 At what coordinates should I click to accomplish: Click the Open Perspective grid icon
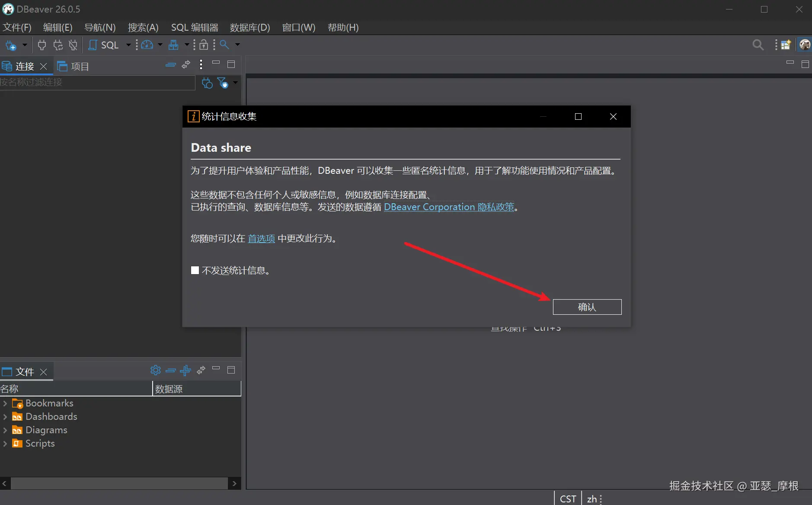point(786,45)
